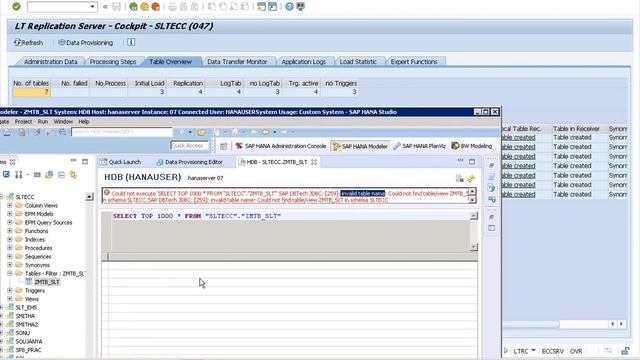
Task: Maximize the Systems view panel
Action: click(85, 161)
